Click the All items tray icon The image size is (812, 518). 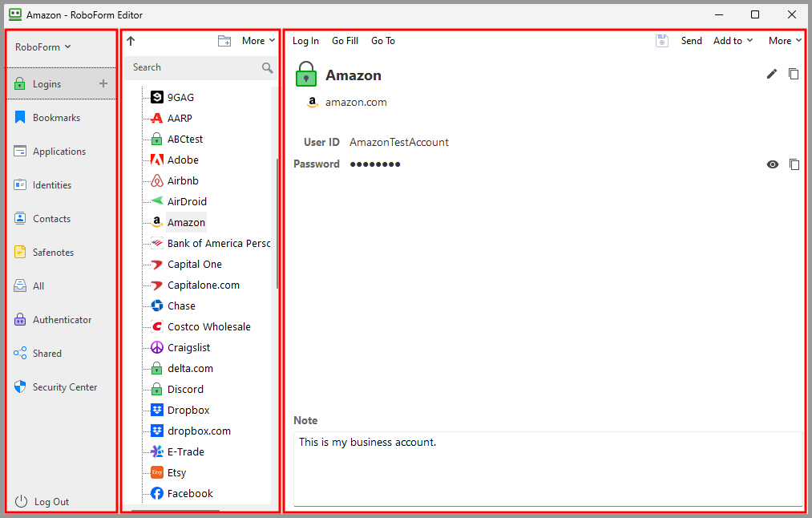[20, 285]
